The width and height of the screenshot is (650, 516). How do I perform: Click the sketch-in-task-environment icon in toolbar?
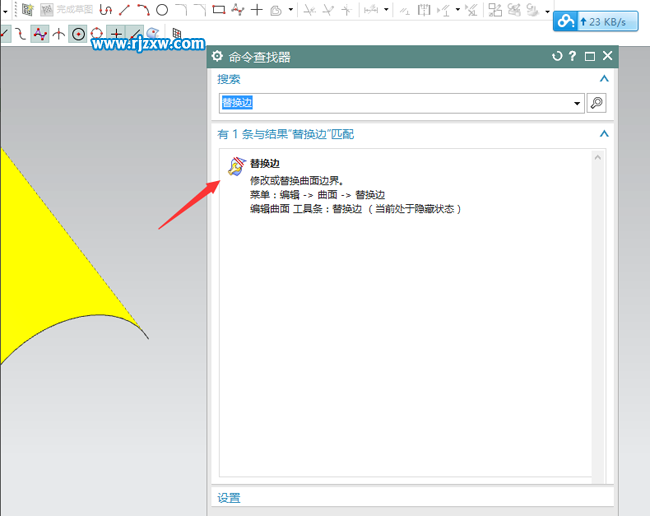(27, 10)
